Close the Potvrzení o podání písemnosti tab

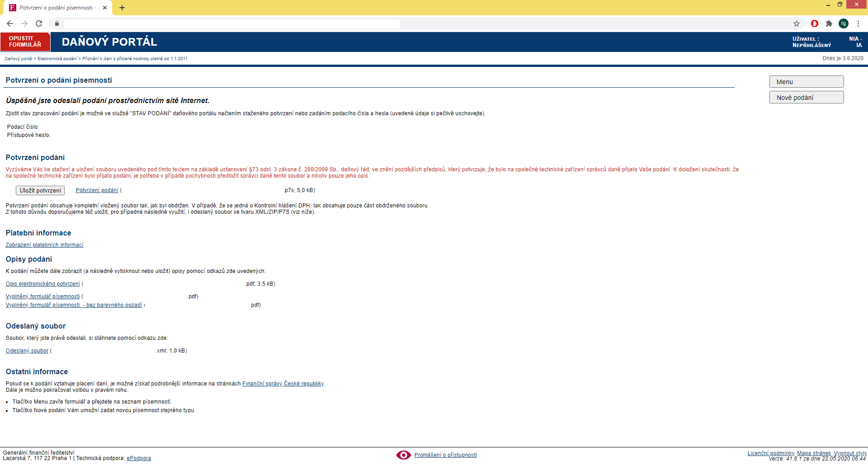click(105, 8)
